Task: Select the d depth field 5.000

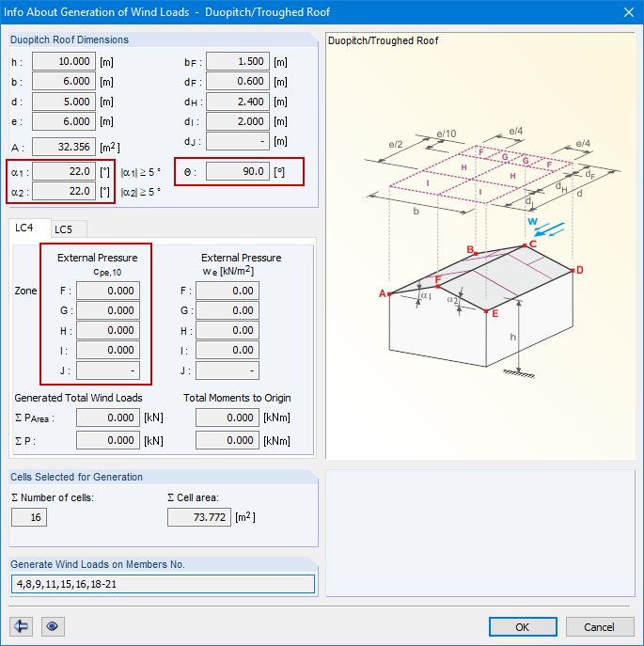Action: (64, 102)
